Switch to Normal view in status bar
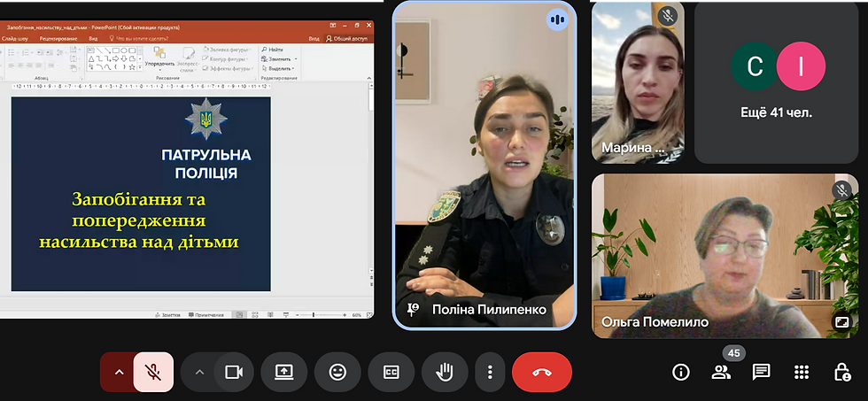This screenshot has width=868, height=401. (x=240, y=315)
